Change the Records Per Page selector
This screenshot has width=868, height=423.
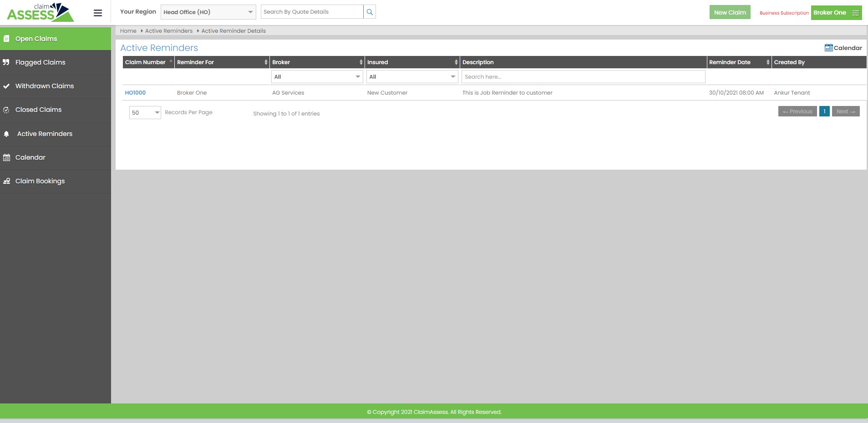pyautogui.click(x=145, y=113)
